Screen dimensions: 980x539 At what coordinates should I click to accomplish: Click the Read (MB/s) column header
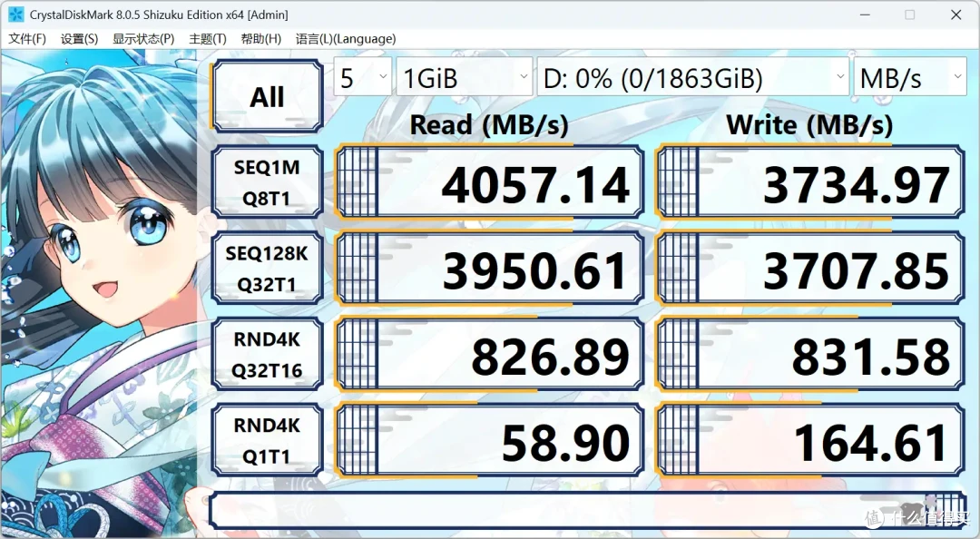tap(489, 124)
